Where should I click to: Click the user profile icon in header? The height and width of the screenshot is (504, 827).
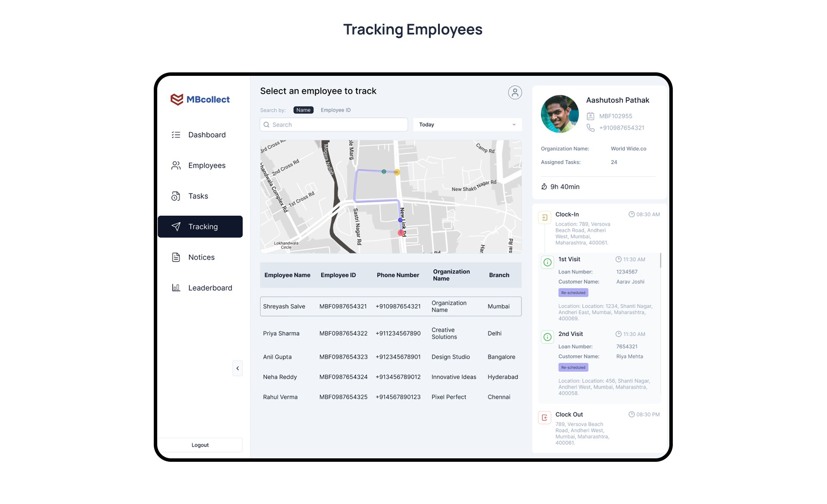515,93
